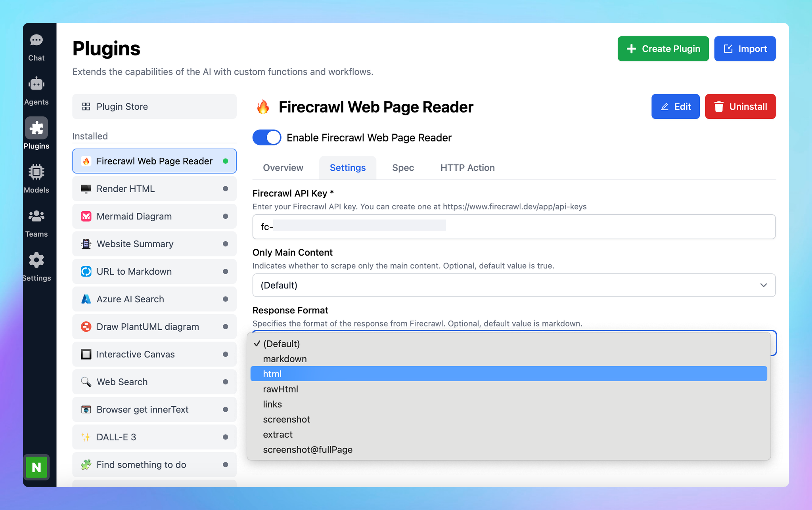Viewport: 812px width, 510px height.
Task: Click status dot on Web Search row
Action: 226,382
